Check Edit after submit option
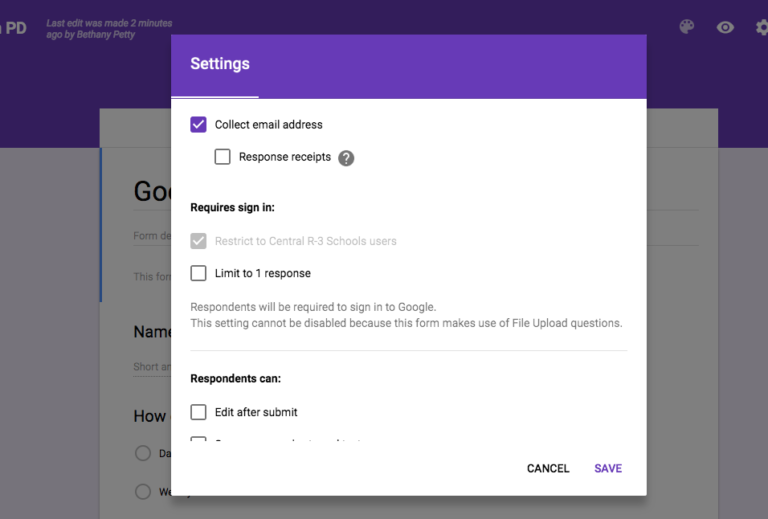This screenshot has width=768, height=519. point(198,412)
